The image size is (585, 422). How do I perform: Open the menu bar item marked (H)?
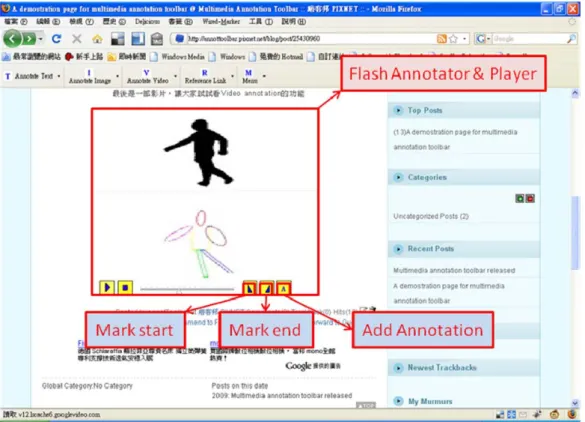294,22
